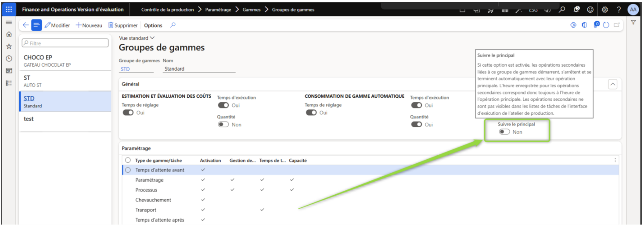Viewport: 644px width, 225px height.
Task: Open Recent clock icon in the sidebar
Action: click(x=9, y=58)
